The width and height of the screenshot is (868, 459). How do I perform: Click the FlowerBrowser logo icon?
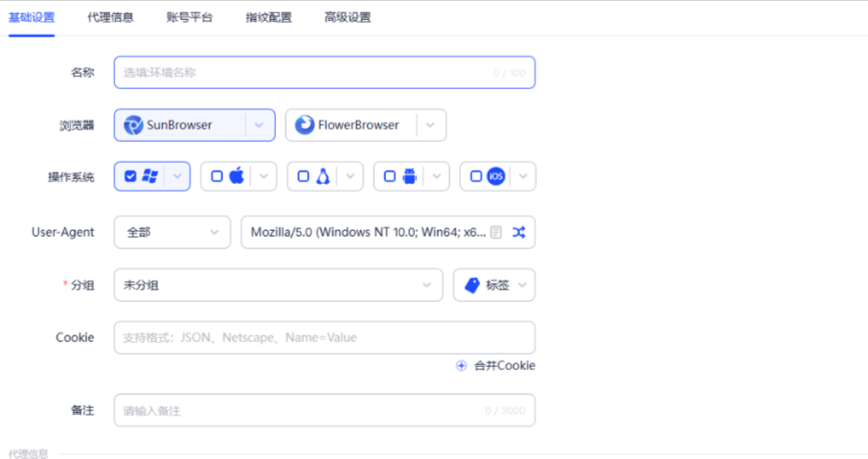point(305,126)
